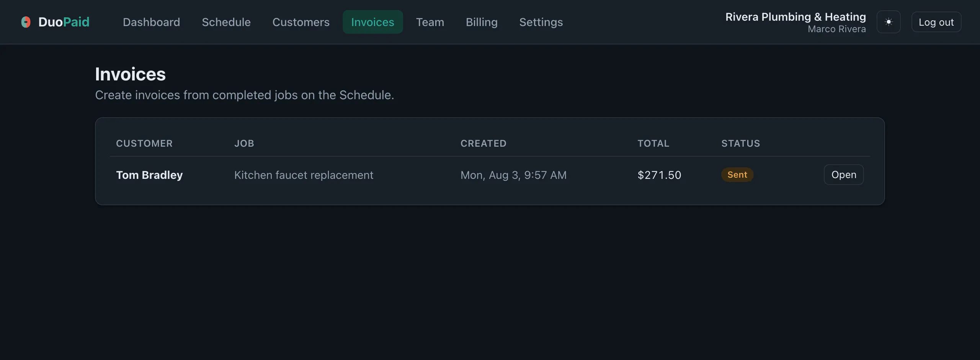Click the Created column header
The width and height of the screenshot is (980, 360).
click(x=483, y=143)
